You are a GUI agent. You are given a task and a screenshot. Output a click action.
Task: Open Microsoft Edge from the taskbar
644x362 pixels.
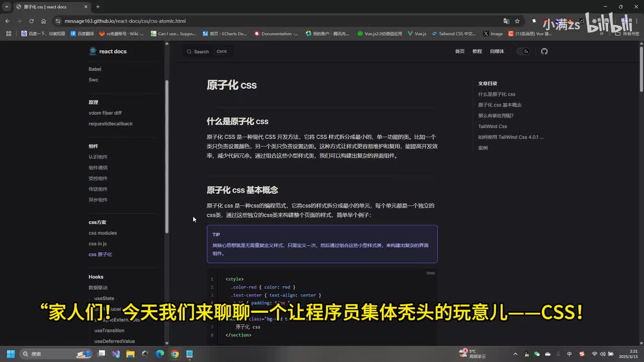pos(159,354)
